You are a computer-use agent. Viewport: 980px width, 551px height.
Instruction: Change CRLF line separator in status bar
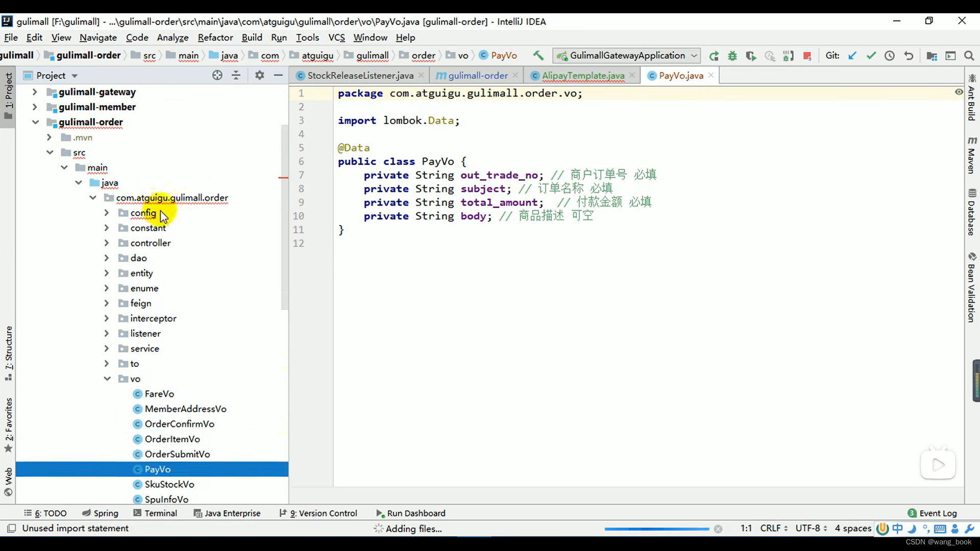774,529
